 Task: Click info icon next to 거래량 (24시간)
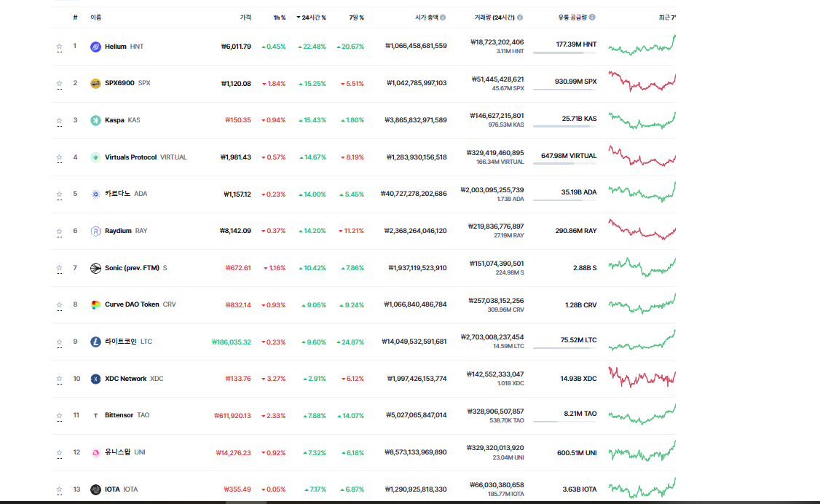point(520,17)
